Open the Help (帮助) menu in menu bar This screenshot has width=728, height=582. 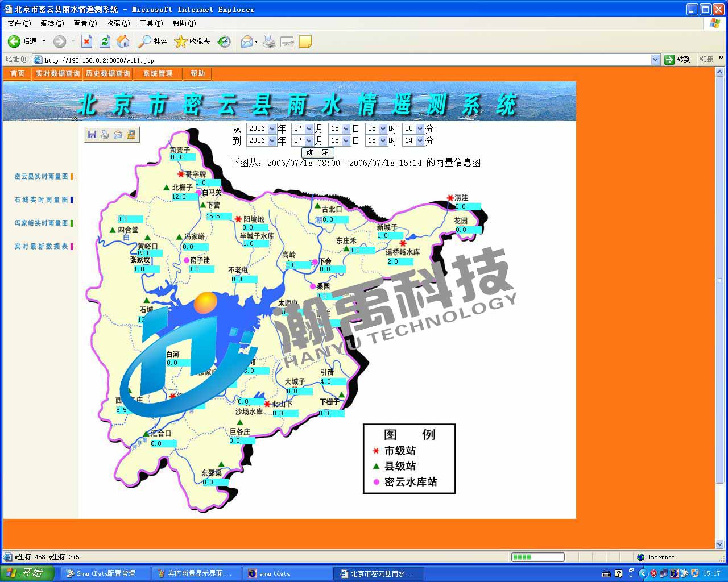(184, 23)
